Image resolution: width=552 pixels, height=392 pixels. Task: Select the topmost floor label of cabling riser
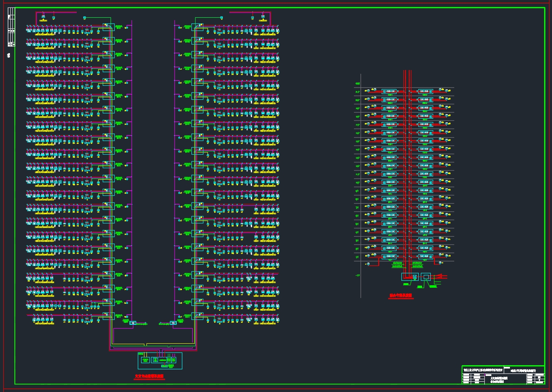[357, 84]
